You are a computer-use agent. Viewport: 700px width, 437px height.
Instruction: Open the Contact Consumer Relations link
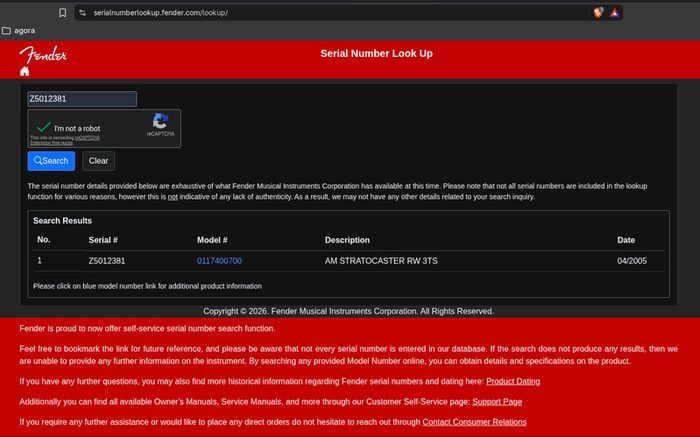(x=474, y=422)
